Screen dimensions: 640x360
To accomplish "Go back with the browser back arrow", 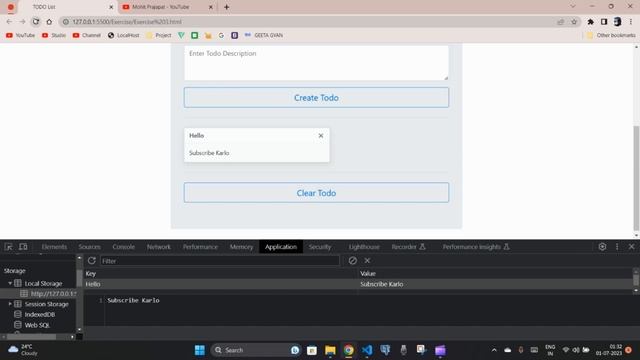I will (9, 22).
